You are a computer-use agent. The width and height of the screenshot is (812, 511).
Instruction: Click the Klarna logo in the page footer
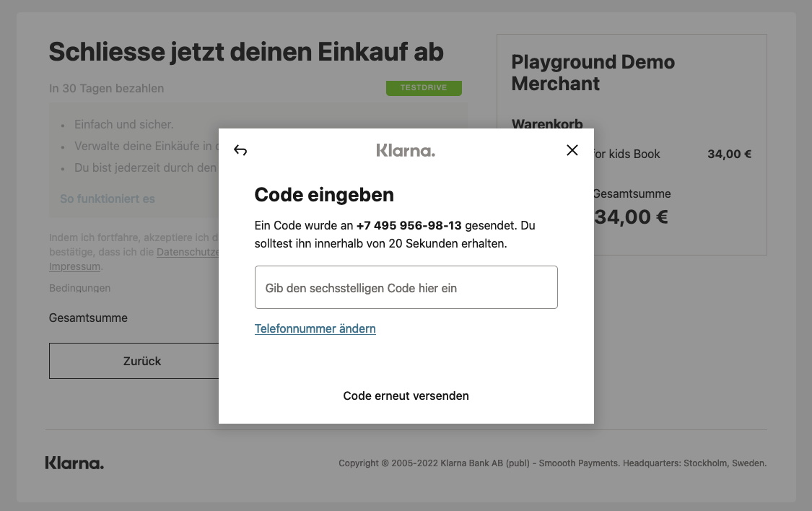click(74, 463)
